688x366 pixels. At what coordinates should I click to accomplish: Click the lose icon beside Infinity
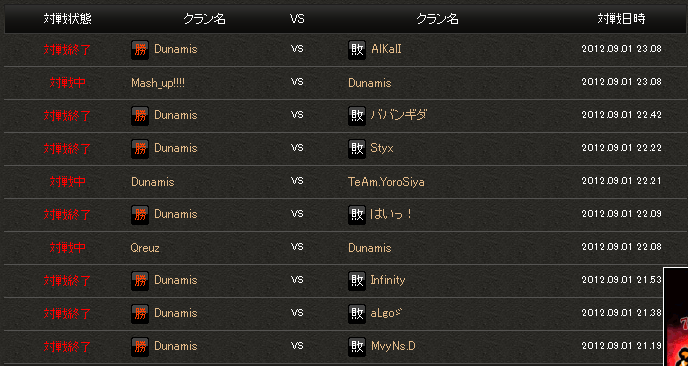[357, 280]
